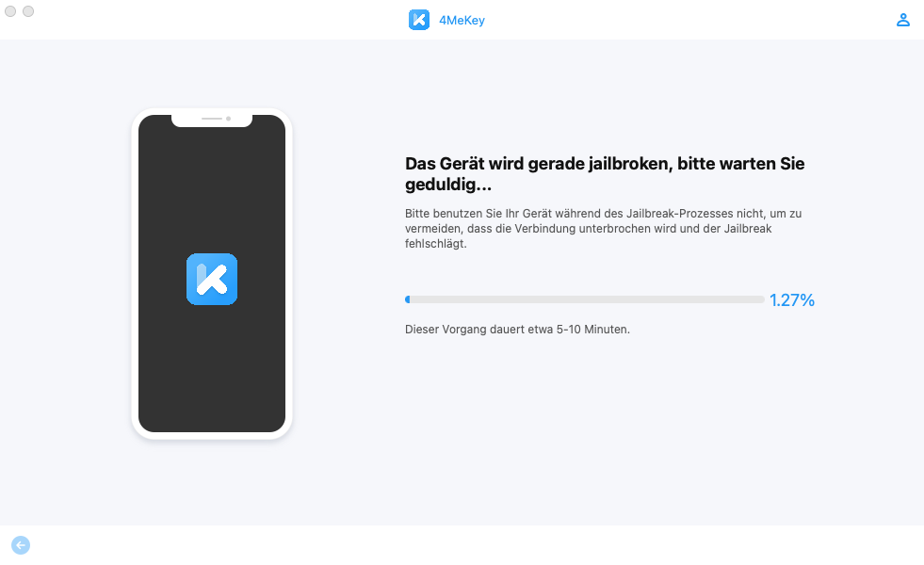Click the iPhone device illustration notch
This screenshot has width=924, height=565.
pos(212,121)
